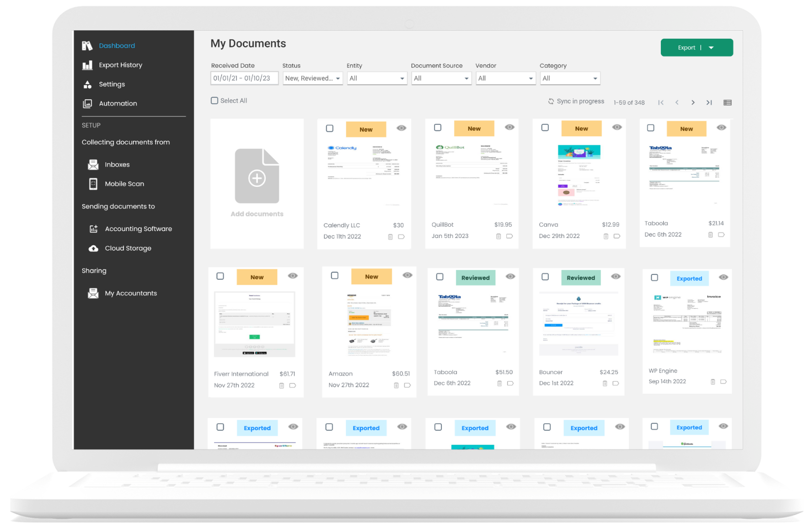Jump to the first page of documents

[661, 103]
